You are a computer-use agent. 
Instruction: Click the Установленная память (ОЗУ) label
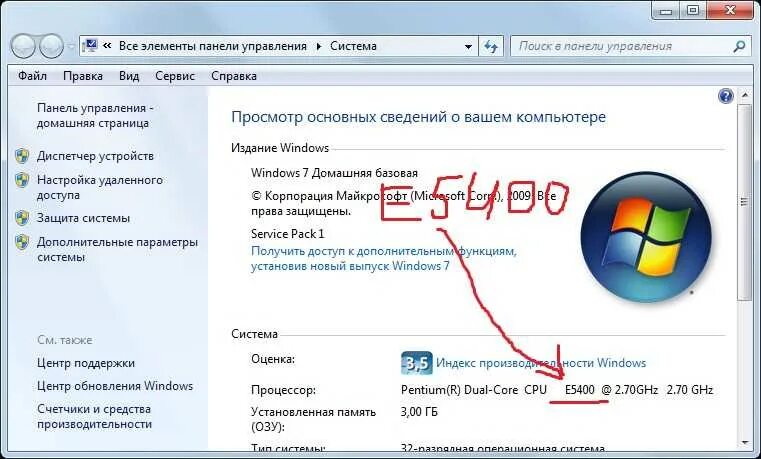click(x=314, y=419)
